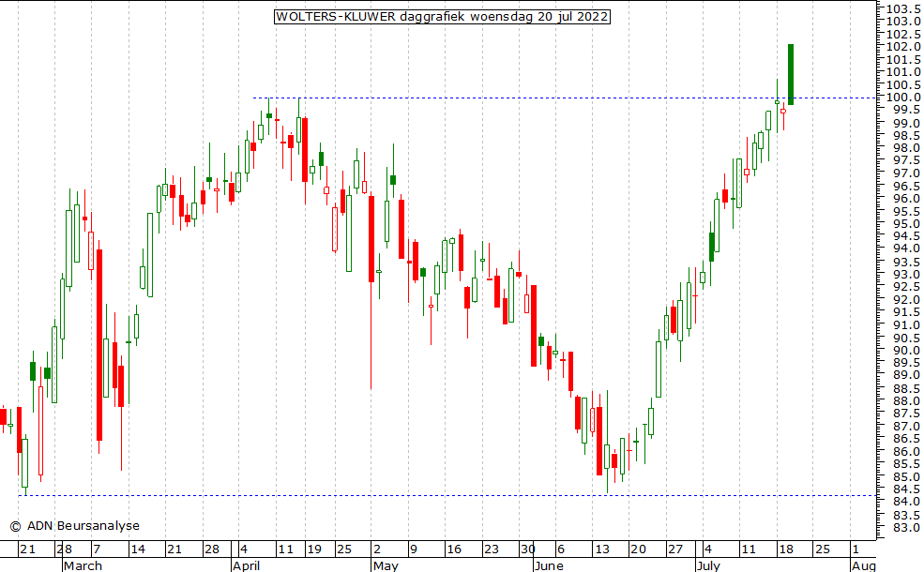The width and height of the screenshot is (924, 572).
Task: Select the May month label
Action: click(x=386, y=565)
